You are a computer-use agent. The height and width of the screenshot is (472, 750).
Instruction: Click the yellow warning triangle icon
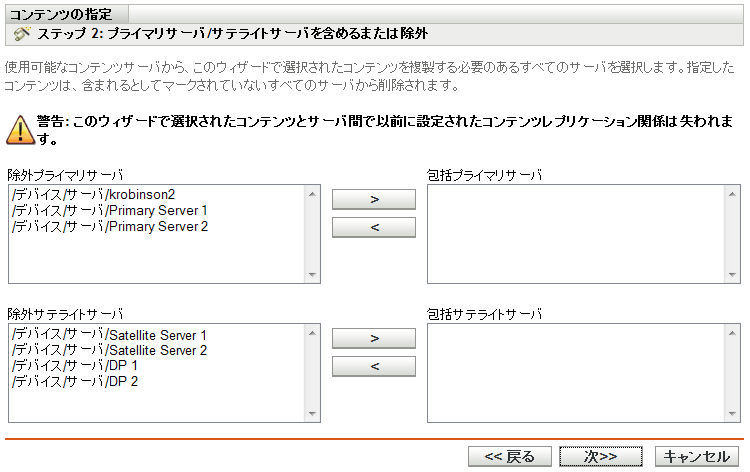tap(19, 128)
